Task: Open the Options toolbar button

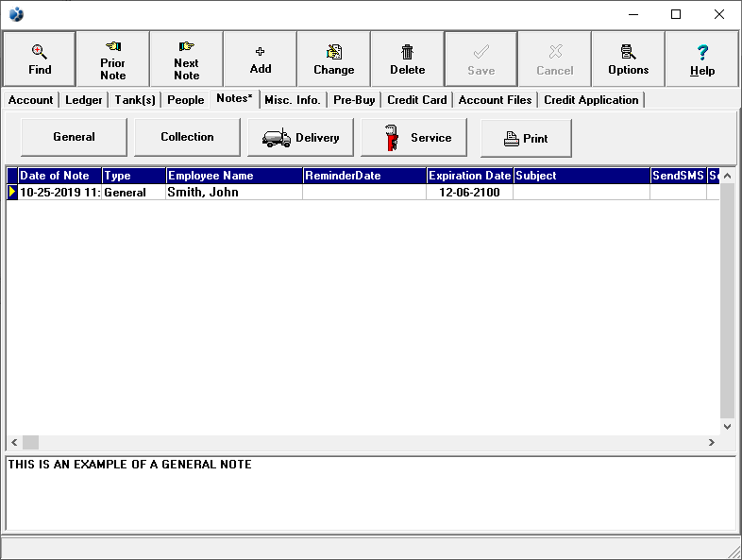Action: (628, 59)
